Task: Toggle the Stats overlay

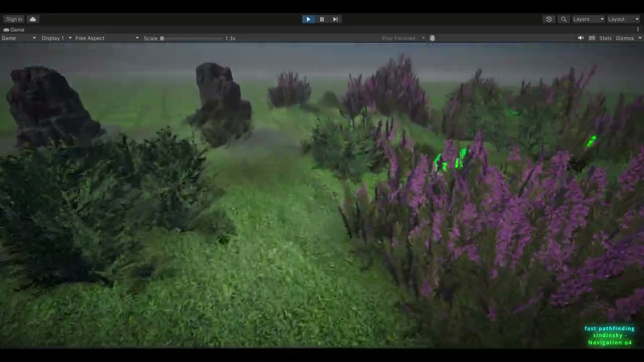Action: click(x=605, y=38)
